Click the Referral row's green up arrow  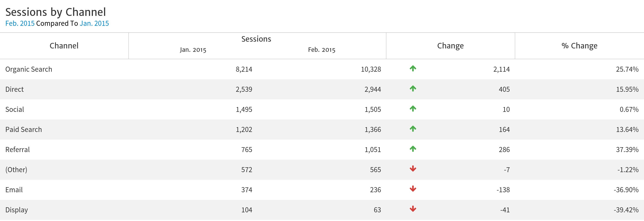413,149
